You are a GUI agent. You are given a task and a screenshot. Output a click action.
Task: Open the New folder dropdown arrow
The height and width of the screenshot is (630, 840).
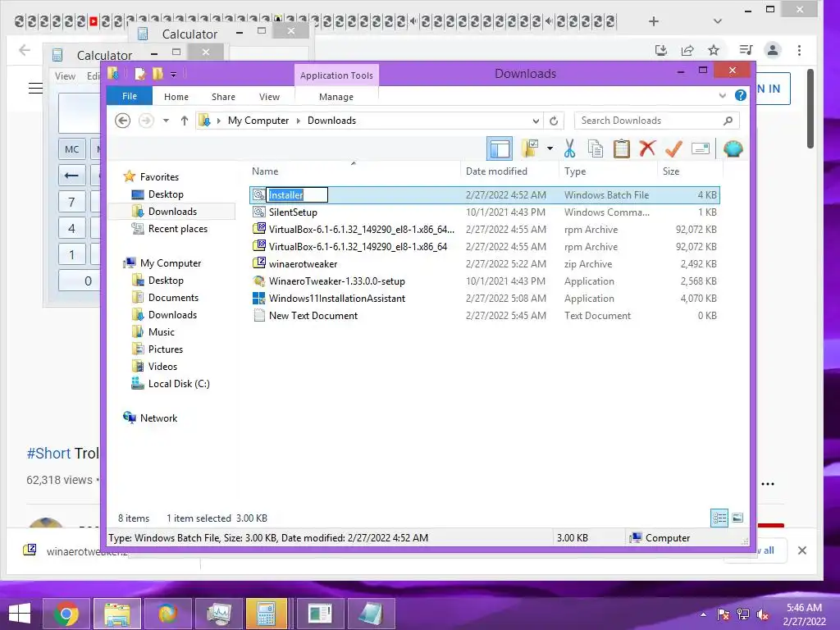[x=550, y=148]
